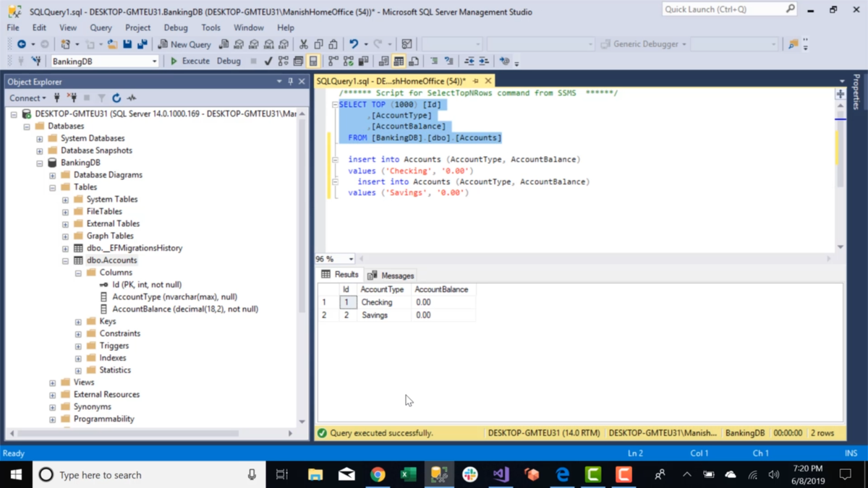The height and width of the screenshot is (488, 868).
Task: Toggle Include Client Statistics
Action: pyautogui.click(x=363, y=61)
